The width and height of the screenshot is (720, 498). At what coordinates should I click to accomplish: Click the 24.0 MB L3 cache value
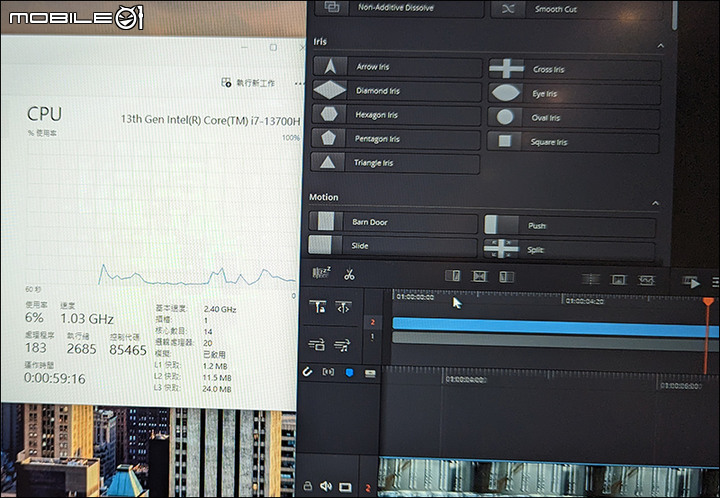[217, 389]
